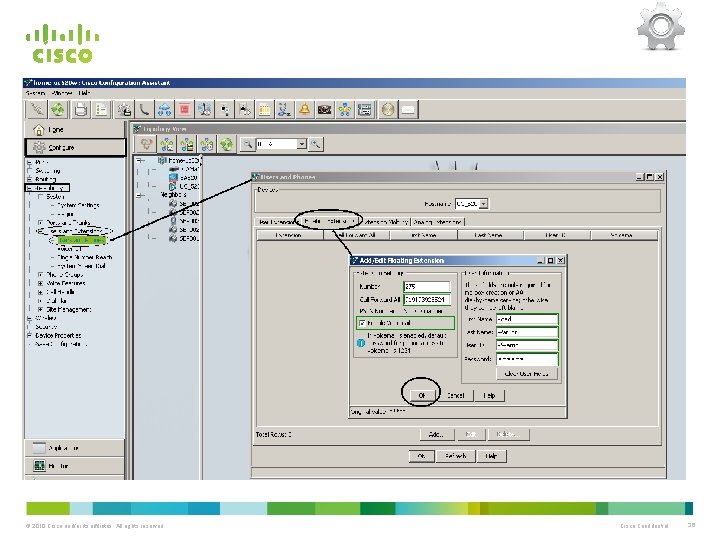Expand the Voice Features node
Screen dimensions: 720x540
tap(40, 283)
